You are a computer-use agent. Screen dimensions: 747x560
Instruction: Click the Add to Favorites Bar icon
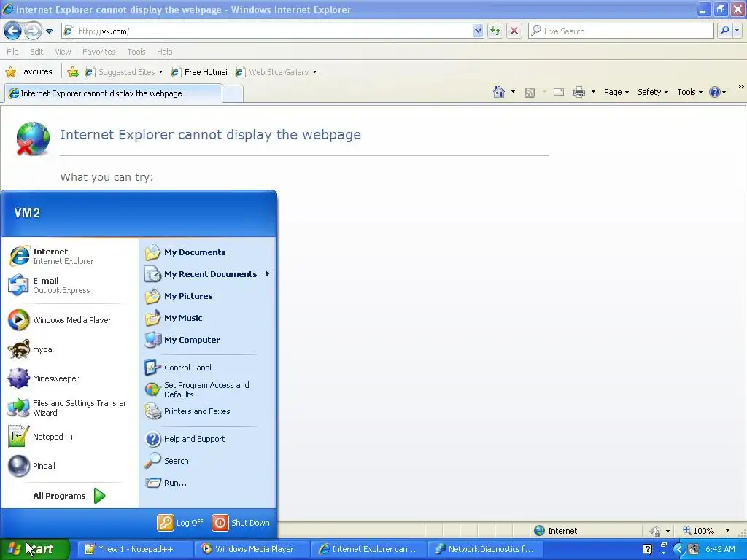(73, 72)
